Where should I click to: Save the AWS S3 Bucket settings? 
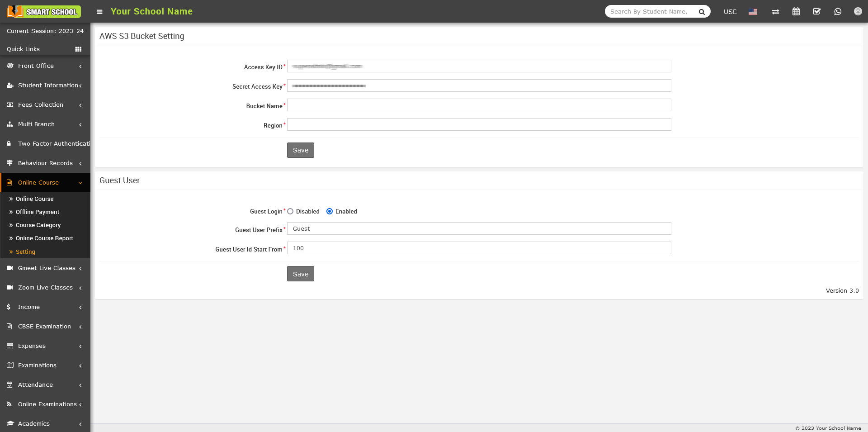point(300,150)
